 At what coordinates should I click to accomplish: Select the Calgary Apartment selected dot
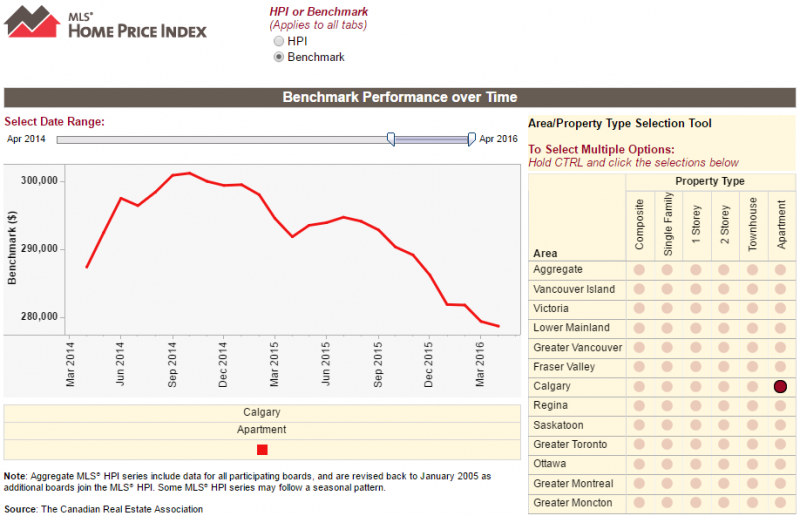click(780, 386)
